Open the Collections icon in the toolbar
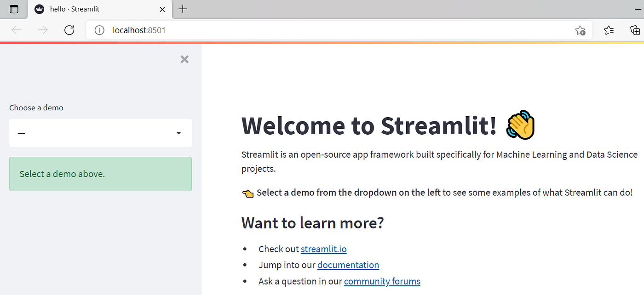The image size is (644, 295). click(635, 30)
